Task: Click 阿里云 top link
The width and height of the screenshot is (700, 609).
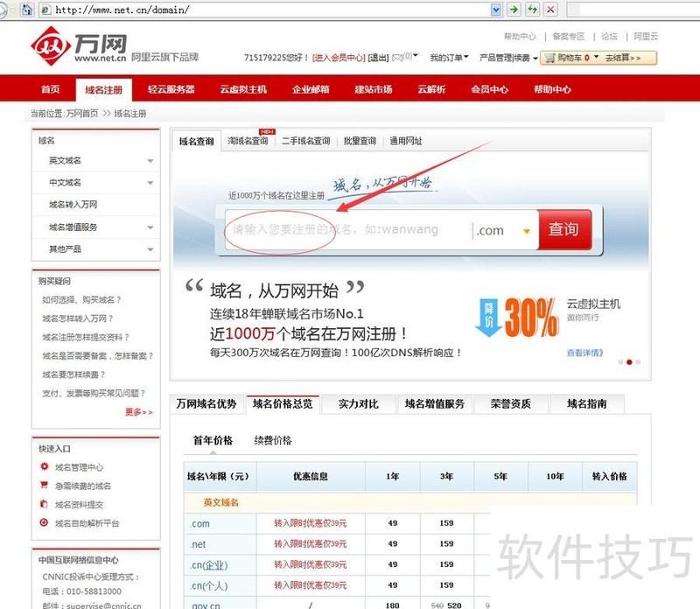Action: pos(646,37)
